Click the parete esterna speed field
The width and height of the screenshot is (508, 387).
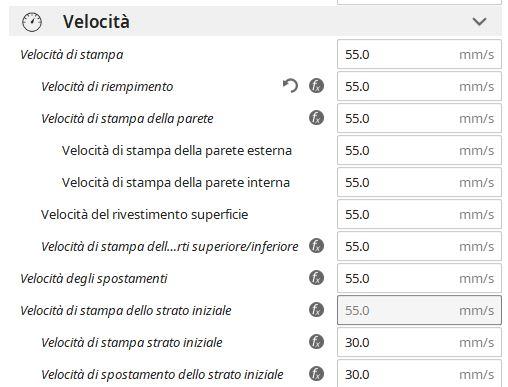pyautogui.click(x=419, y=150)
